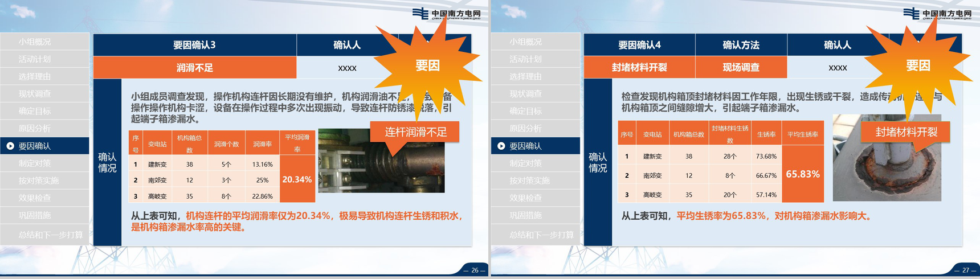
Task: Click the 连杆润滑不足 callout label
Action: 415,132
